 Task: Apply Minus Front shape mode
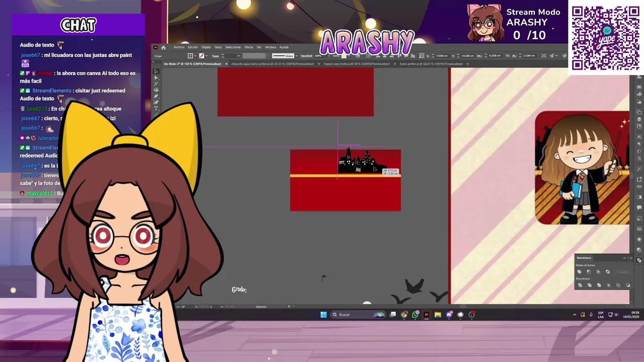coord(589,271)
